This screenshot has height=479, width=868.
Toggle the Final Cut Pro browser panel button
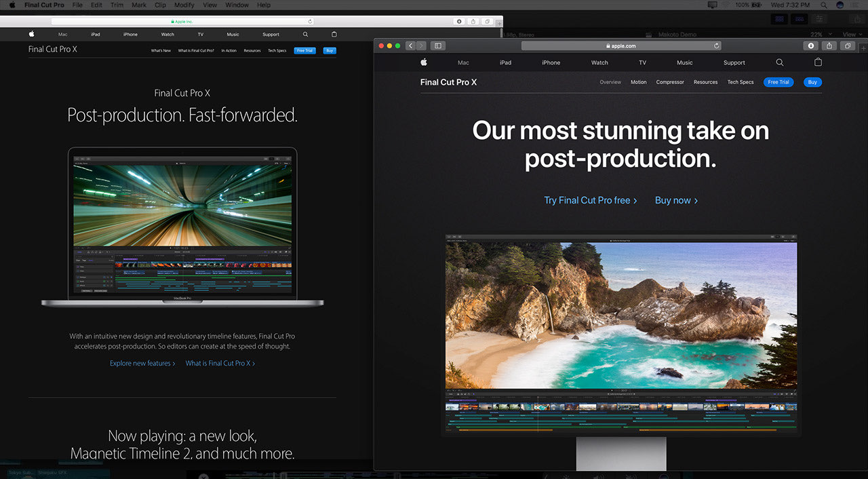point(780,19)
